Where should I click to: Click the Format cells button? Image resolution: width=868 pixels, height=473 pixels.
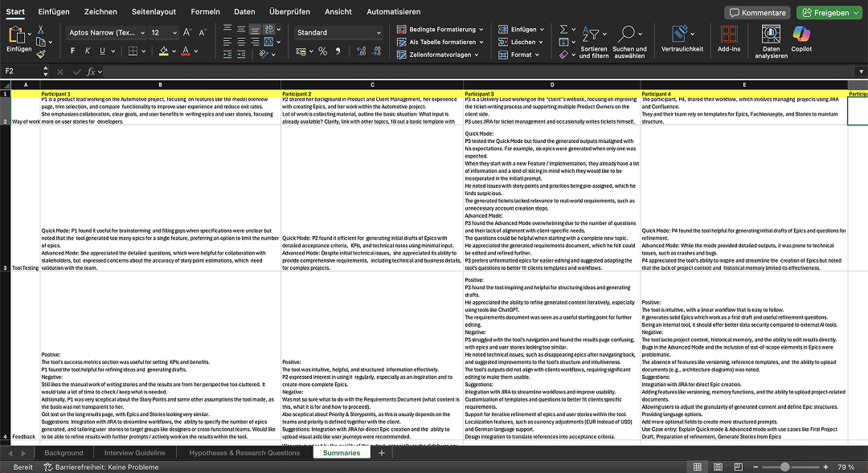coord(518,55)
